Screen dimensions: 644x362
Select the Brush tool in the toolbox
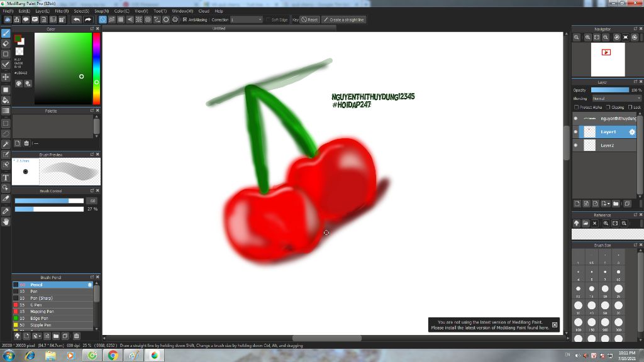coord(6,33)
